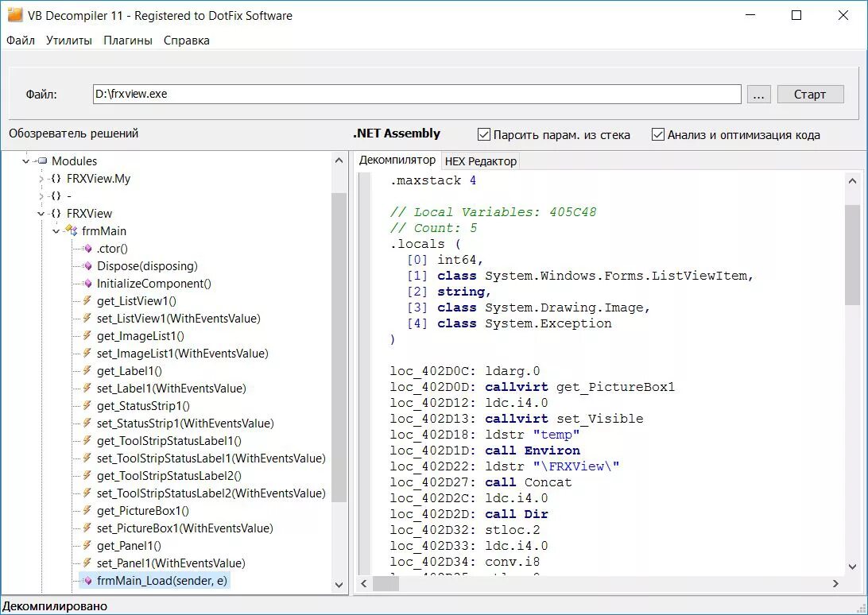Click the set_StatusStrip1 property icon
Image resolution: width=868 pixels, height=615 pixels.
coord(87,424)
